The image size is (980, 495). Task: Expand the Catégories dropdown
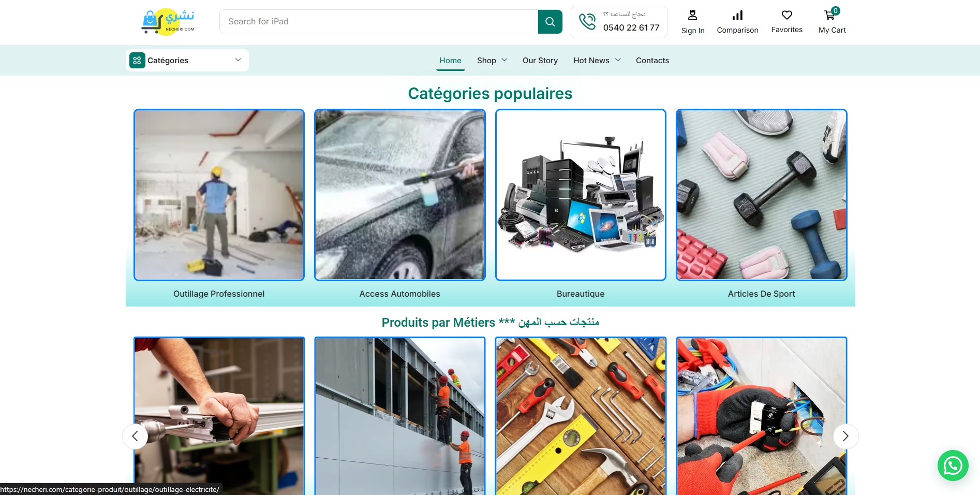click(x=238, y=60)
